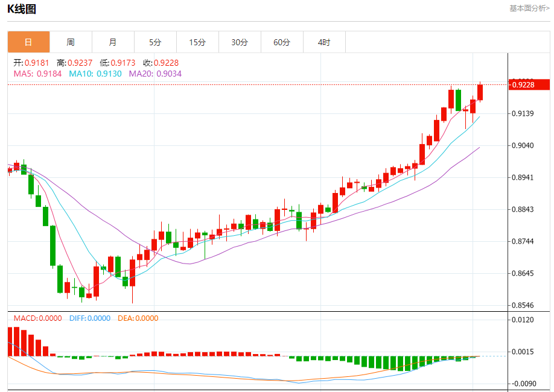Click the 低:0.9173 low value
The width and height of the screenshot is (554, 392).
click(117, 63)
